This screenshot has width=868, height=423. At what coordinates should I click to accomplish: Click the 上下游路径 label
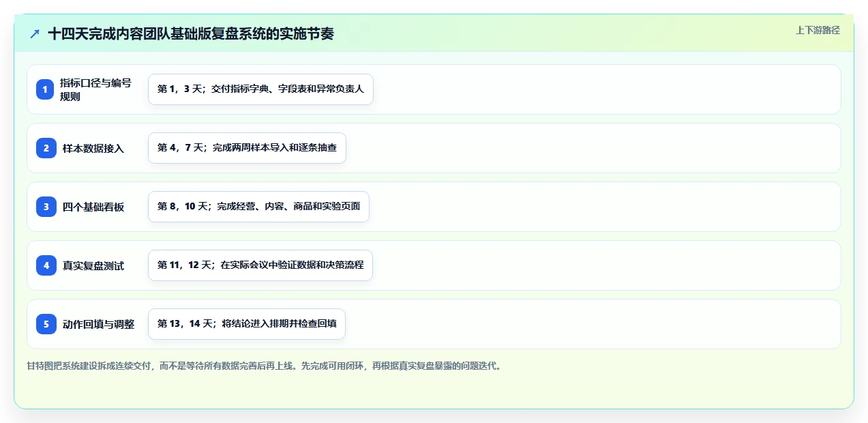point(818,30)
